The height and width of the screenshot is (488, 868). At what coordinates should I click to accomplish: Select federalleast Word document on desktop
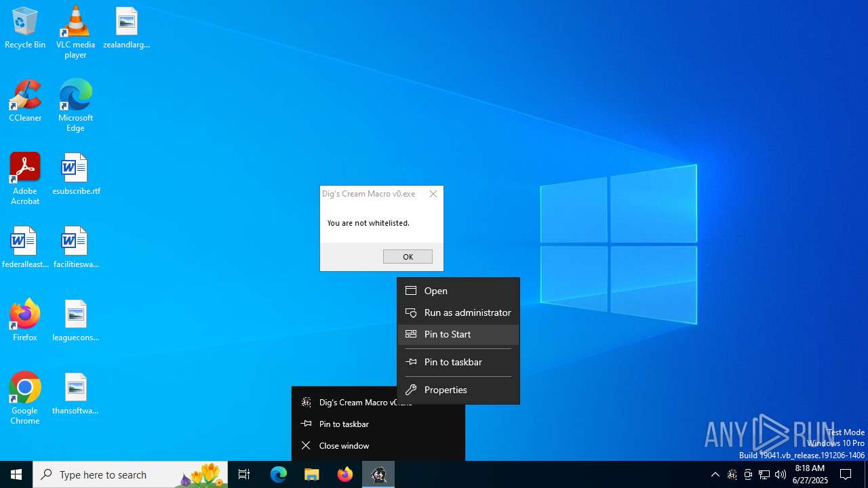(25, 248)
